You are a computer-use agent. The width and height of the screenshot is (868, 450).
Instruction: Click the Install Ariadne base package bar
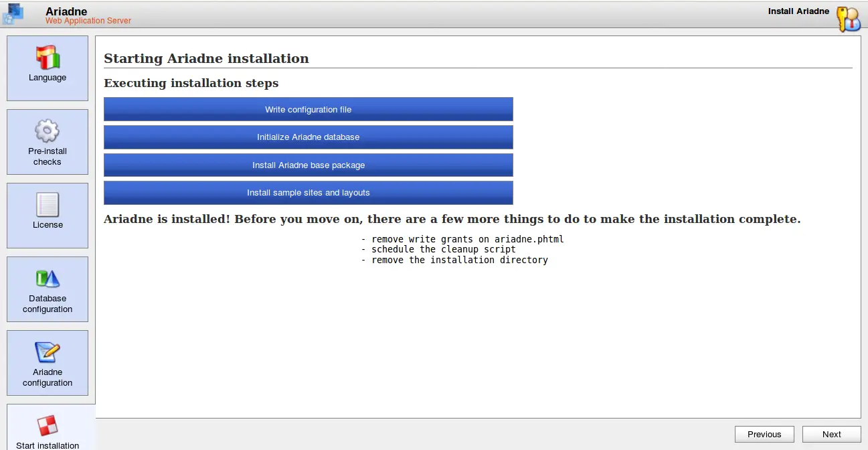[309, 165]
